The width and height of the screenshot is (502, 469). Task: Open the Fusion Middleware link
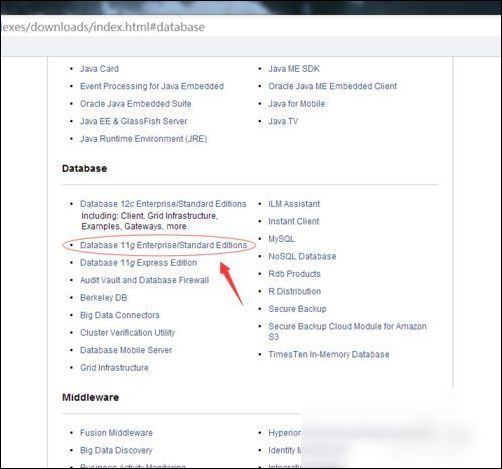[116, 433]
